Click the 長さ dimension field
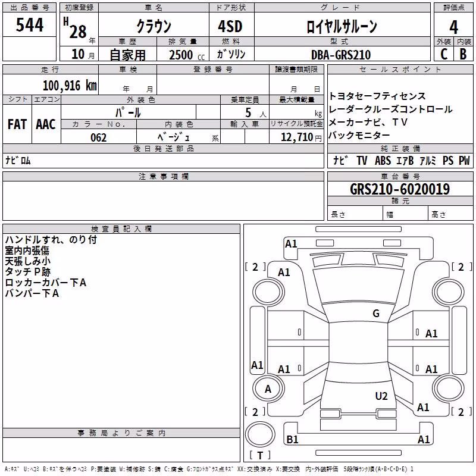Screen dimensions: 476x476 click(x=355, y=214)
